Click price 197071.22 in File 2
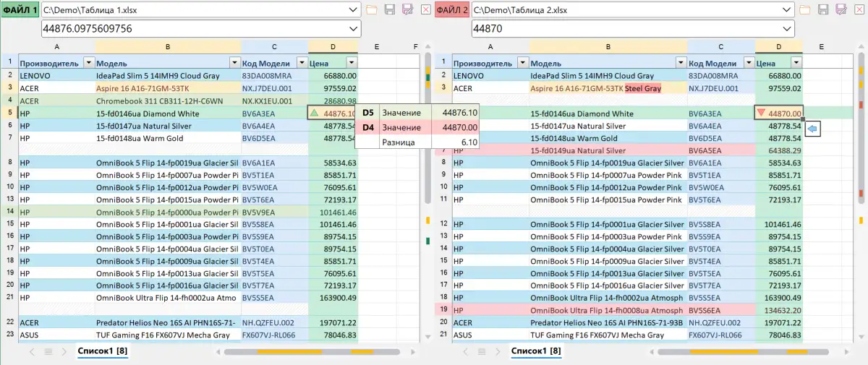The height and width of the screenshot is (365, 868). click(x=779, y=322)
